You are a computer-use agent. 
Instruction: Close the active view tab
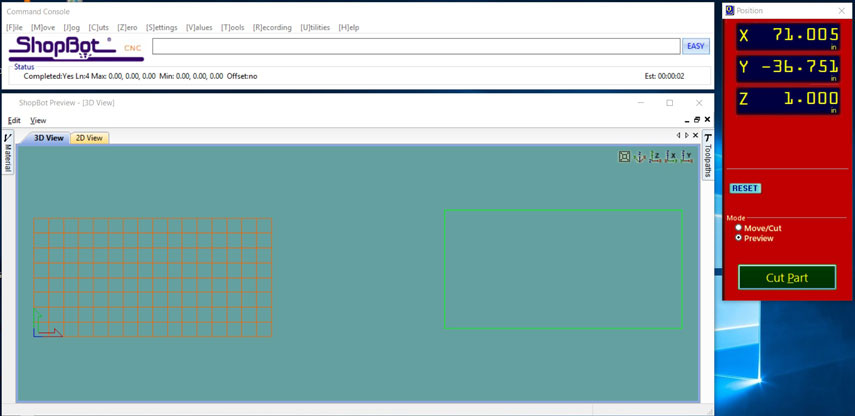coord(695,135)
